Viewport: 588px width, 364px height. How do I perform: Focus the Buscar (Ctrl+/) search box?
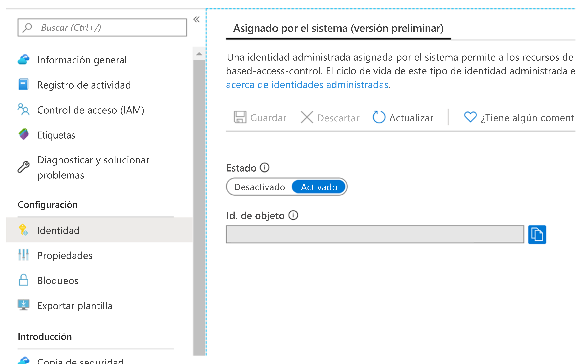102,27
